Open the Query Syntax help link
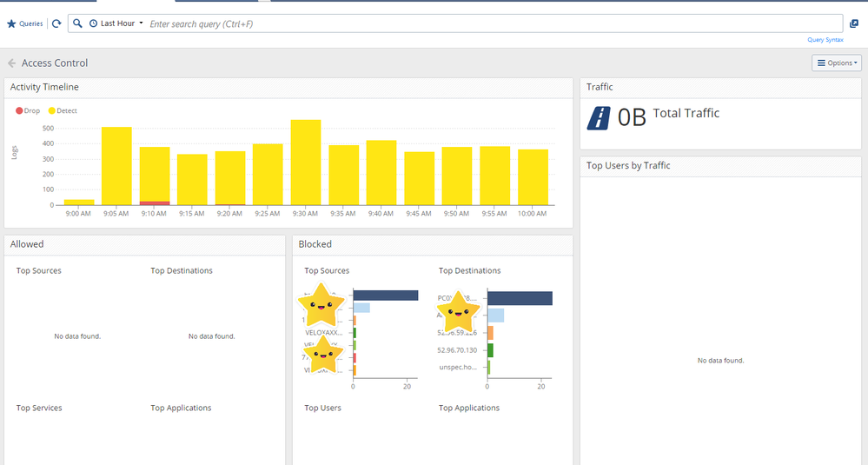The image size is (868, 465). (x=825, y=40)
